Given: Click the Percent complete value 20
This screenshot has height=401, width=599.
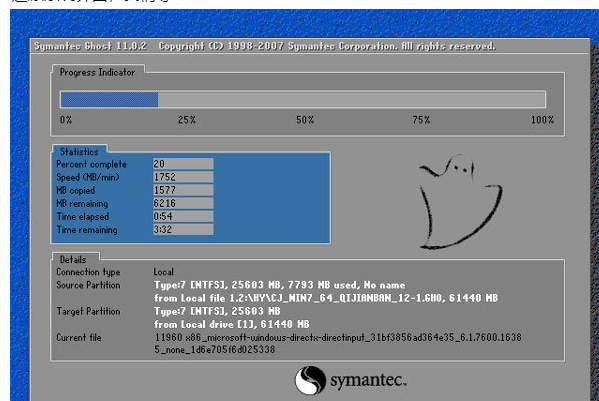Looking at the screenshot, I should coord(183,164).
